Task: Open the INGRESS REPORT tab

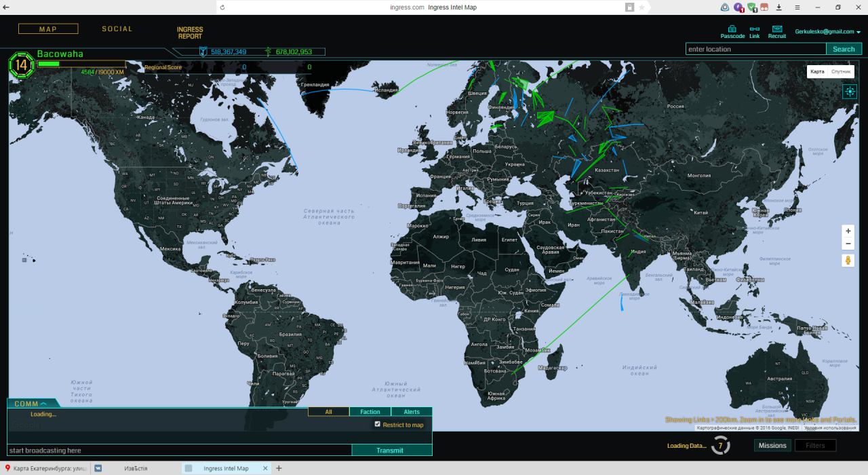Action: coord(190,33)
